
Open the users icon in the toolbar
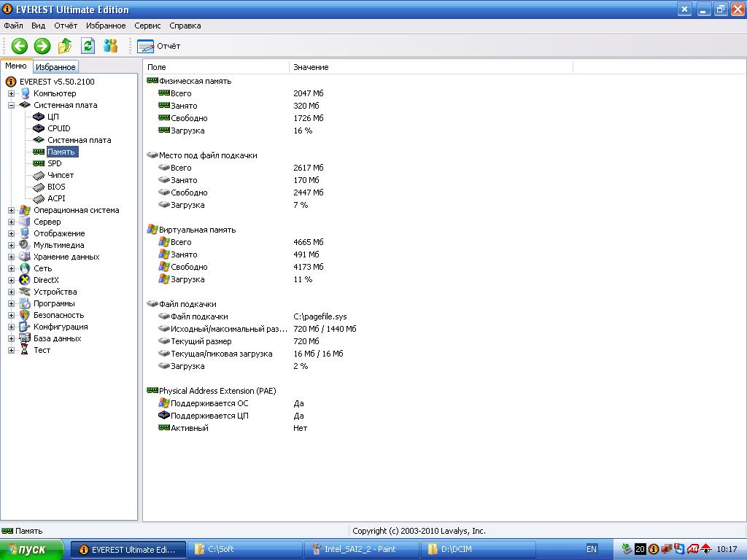(111, 46)
